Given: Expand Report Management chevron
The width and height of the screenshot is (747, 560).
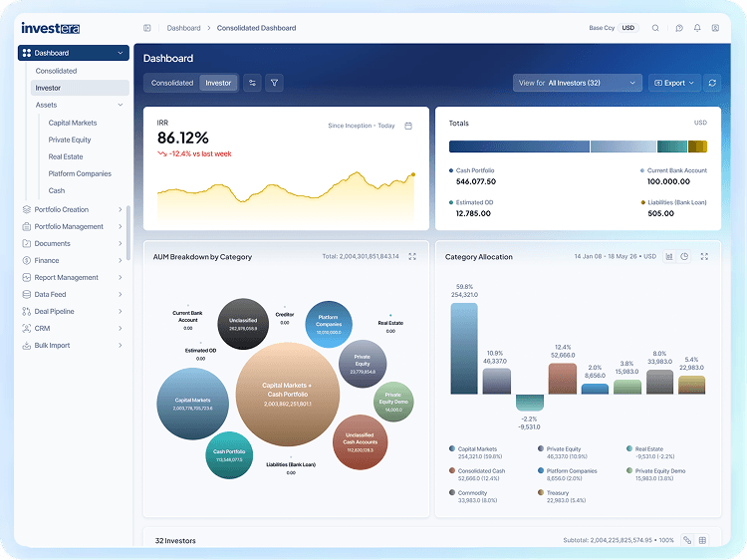Looking at the screenshot, I should coord(121,277).
